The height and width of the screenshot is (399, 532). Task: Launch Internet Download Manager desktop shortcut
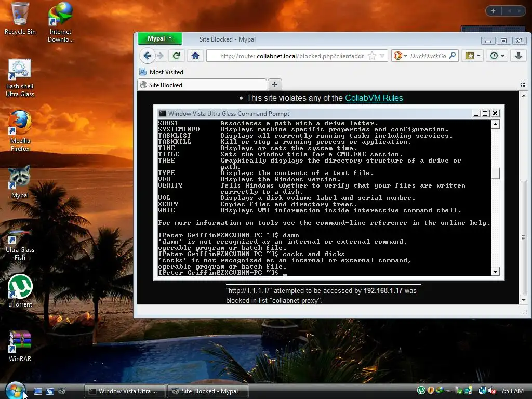pos(60,22)
